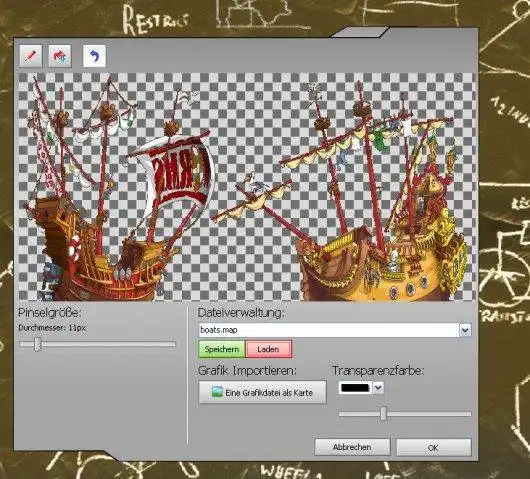Open the boats.map file dropdown arrow
Viewport: 530px width, 479px height.
point(465,330)
